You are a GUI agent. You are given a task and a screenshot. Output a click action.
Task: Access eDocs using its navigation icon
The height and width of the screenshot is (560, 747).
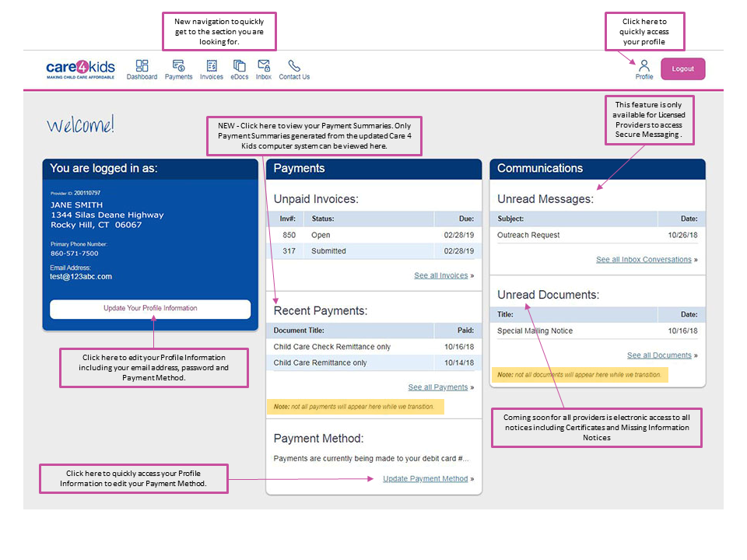pos(239,68)
